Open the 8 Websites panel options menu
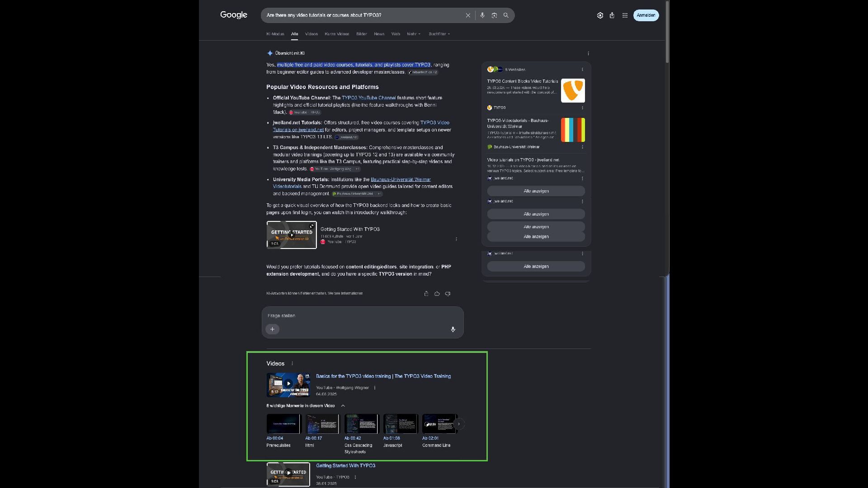The width and height of the screenshot is (868, 488). (582, 70)
